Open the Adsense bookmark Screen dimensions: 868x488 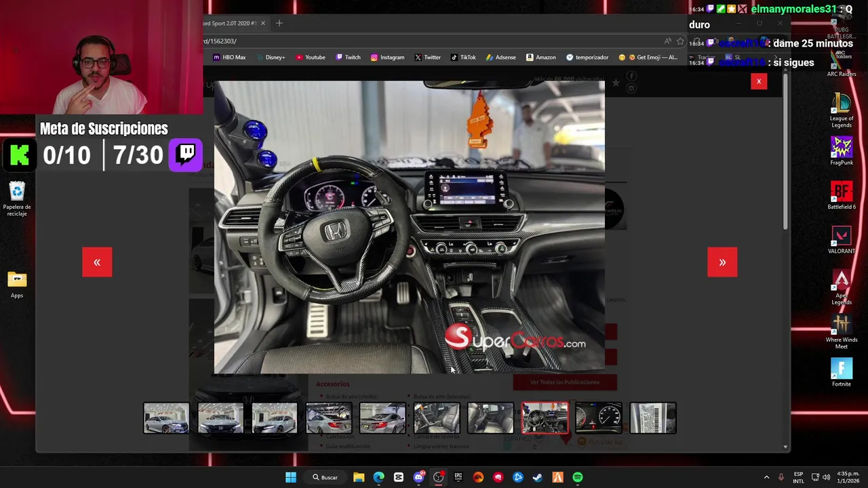click(x=501, y=58)
